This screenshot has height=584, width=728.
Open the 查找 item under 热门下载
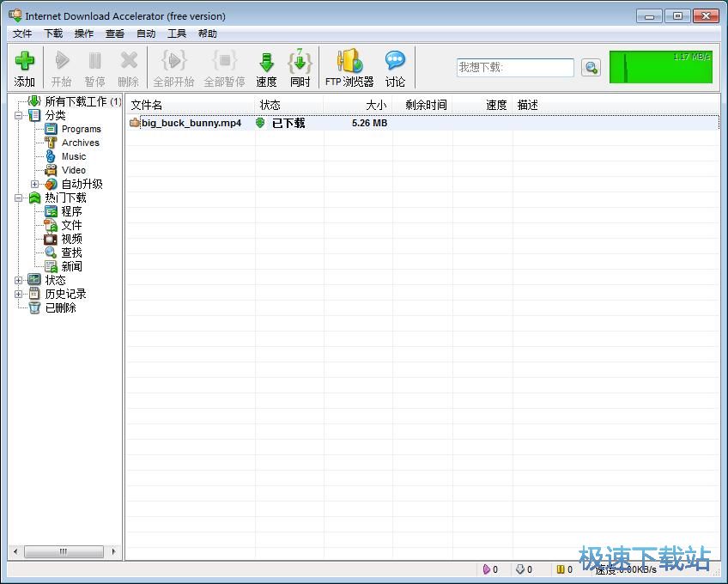point(71,252)
